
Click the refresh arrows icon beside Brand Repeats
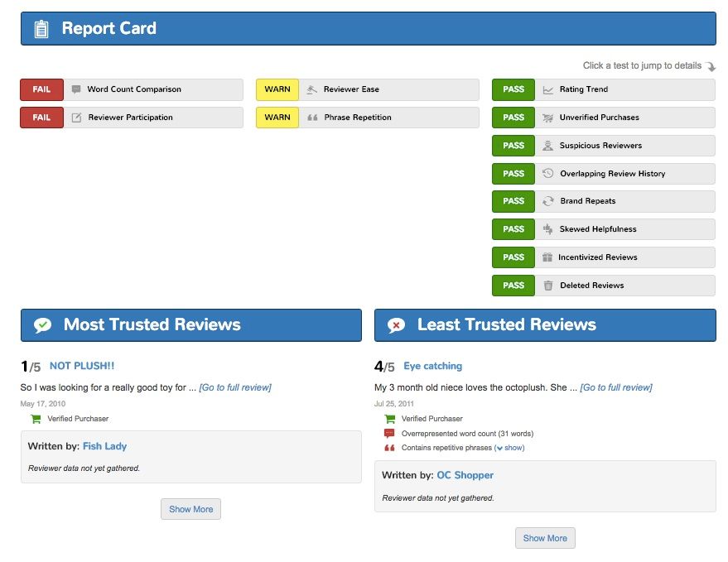(547, 201)
